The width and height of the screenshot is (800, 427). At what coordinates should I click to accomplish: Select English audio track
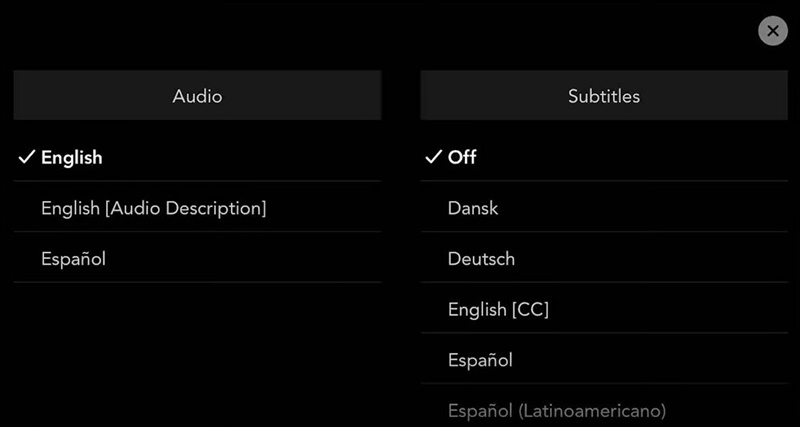[197, 158]
